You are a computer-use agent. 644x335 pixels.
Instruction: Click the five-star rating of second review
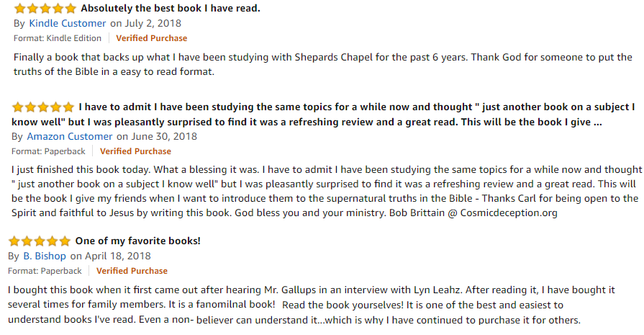click(43, 107)
